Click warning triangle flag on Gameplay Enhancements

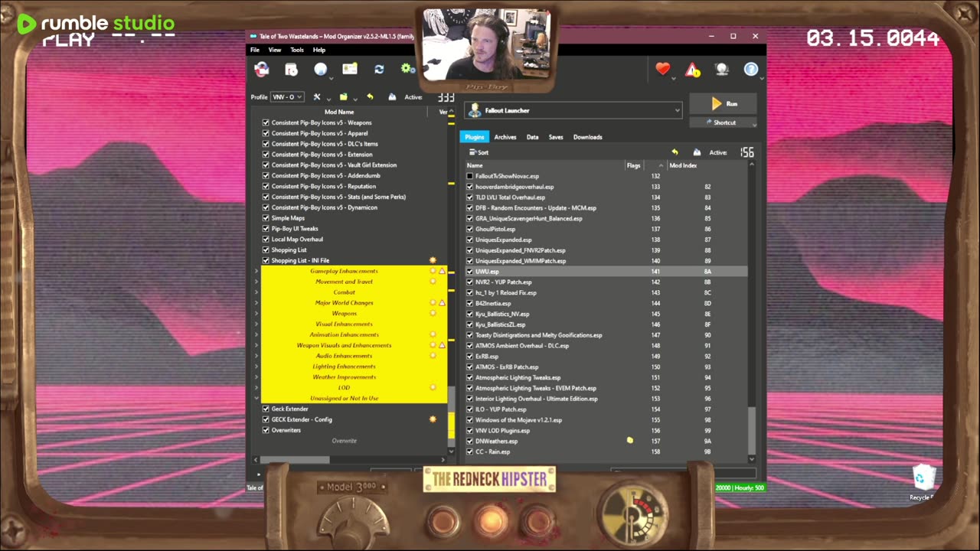pos(442,271)
